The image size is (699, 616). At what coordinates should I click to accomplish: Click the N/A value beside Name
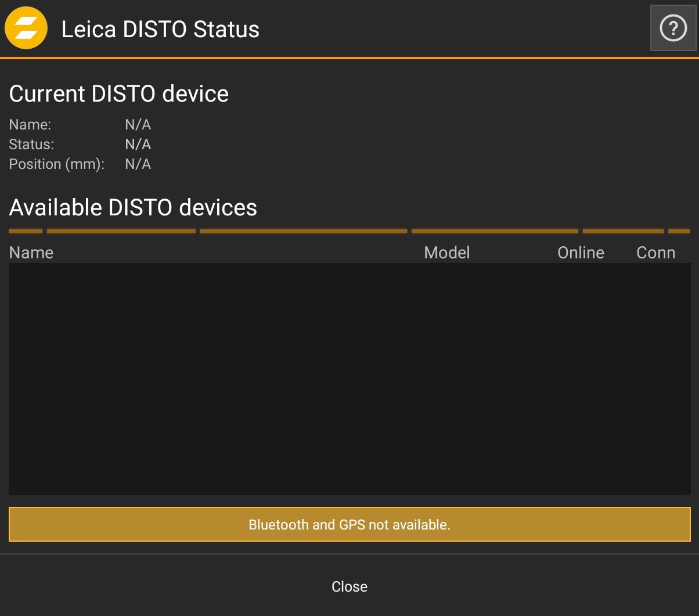pyautogui.click(x=138, y=125)
